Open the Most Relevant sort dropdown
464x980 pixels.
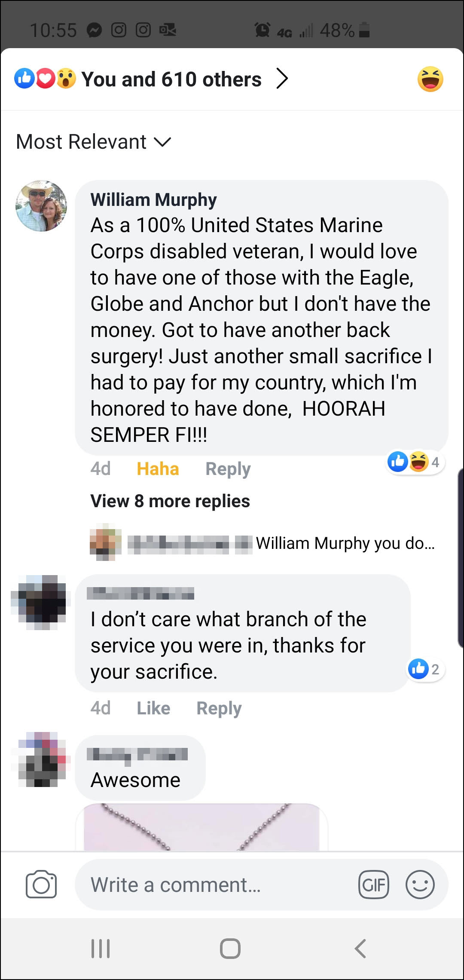(94, 142)
